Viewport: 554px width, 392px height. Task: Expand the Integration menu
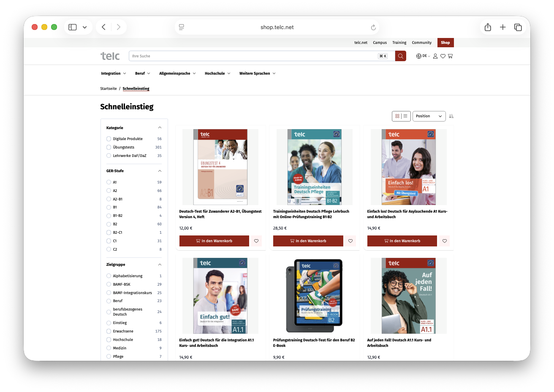(x=114, y=73)
